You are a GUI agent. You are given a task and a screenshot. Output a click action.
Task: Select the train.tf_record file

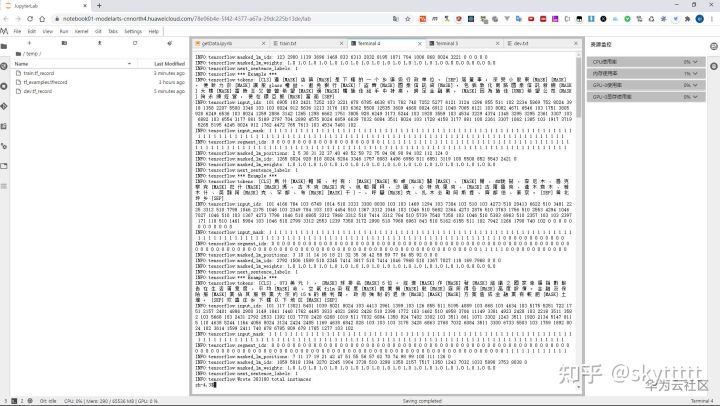[100, 73]
